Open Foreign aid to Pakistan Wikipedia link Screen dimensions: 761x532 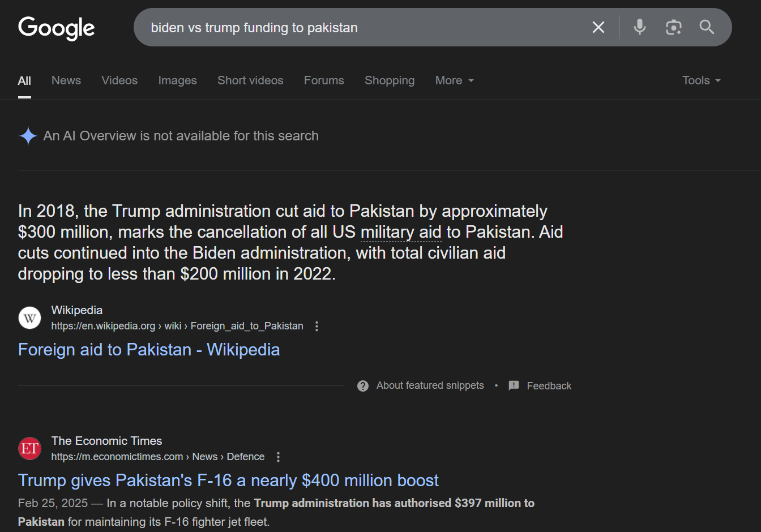pyautogui.click(x=149, y=350)
